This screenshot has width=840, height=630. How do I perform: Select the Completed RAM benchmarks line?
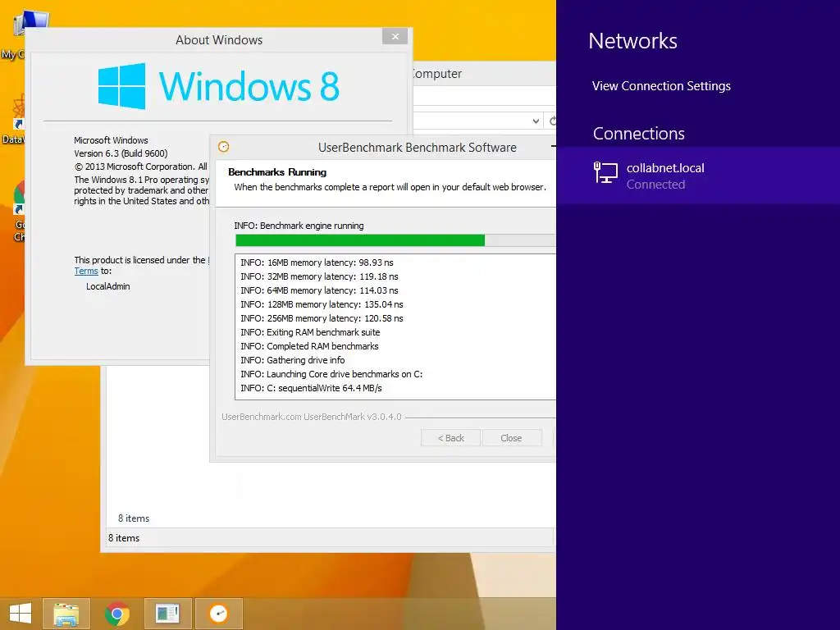pyautogui.click(x=309, y=346)
